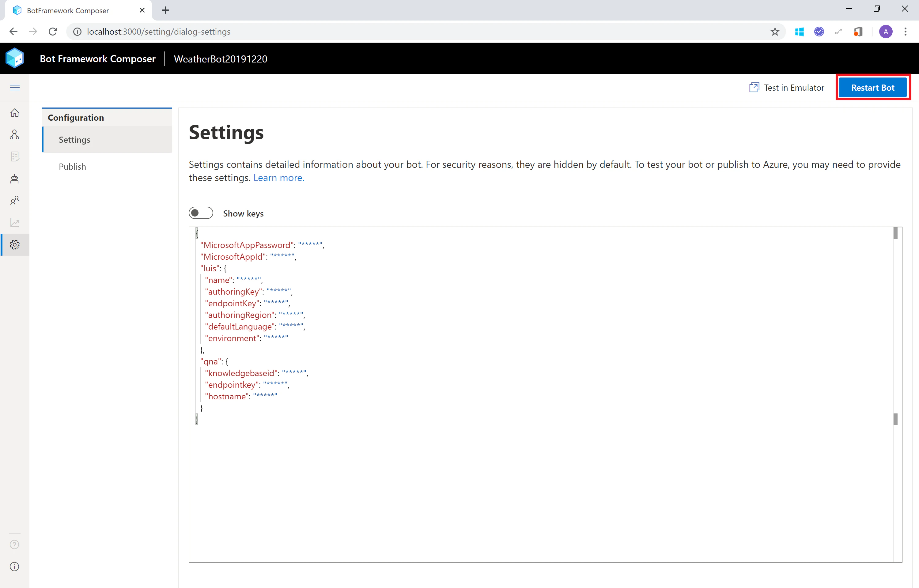View site information icon in address bar
This screenshot has width=919, height=588.
pos(77,32)
